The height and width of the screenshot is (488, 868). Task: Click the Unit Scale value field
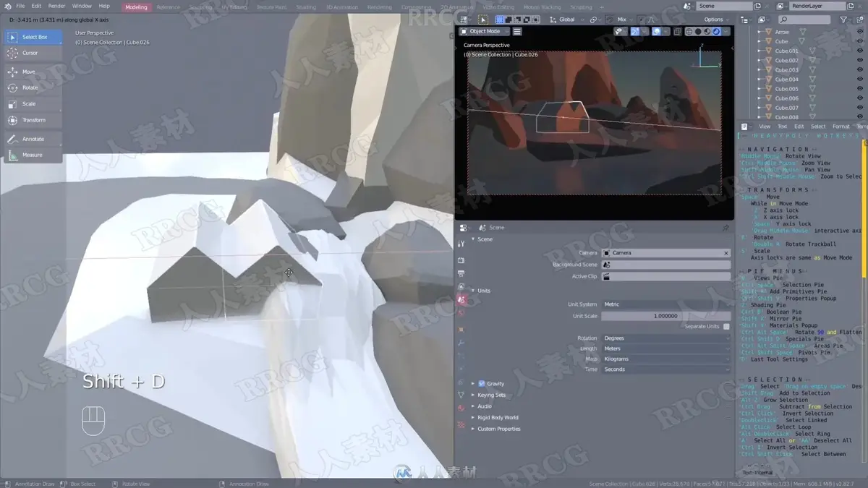point(665,316)
